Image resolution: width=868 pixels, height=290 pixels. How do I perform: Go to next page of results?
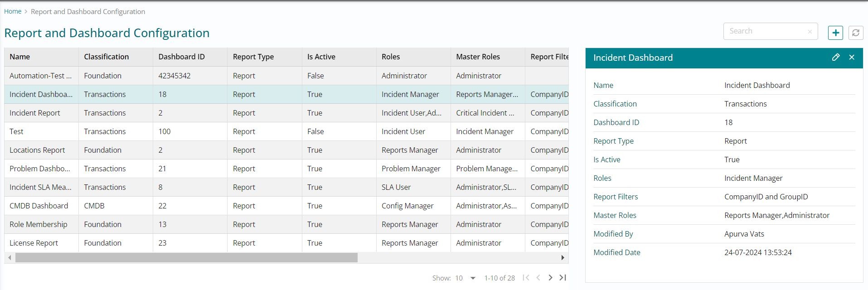click(550, 278)
